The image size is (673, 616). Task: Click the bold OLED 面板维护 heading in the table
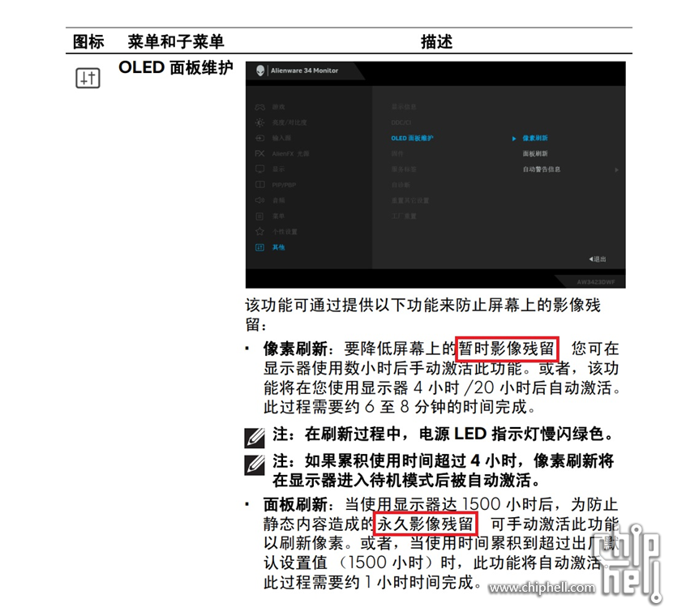175,67
